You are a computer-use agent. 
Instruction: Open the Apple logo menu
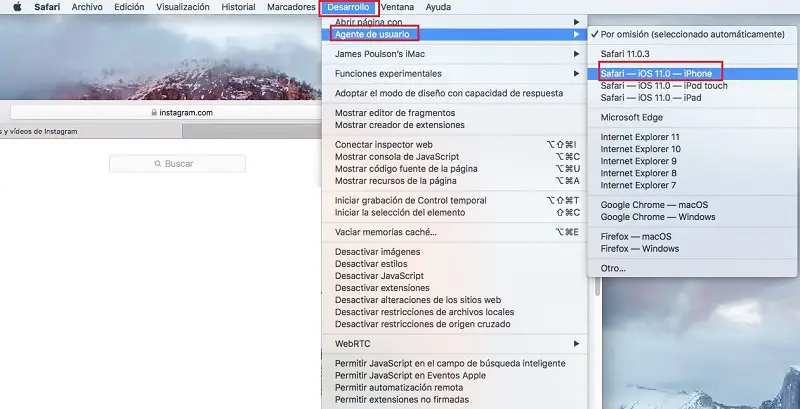click(17, 7)
